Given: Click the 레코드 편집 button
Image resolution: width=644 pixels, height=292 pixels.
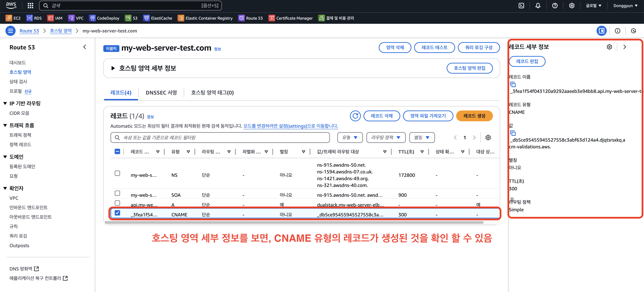Looking at the screenshot, I should (x=527, y=61).
